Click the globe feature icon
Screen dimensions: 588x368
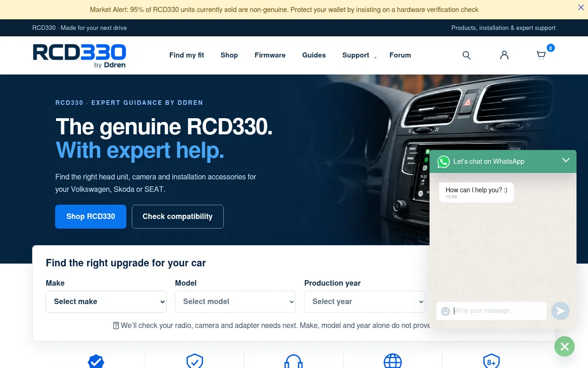pos(393,362)
